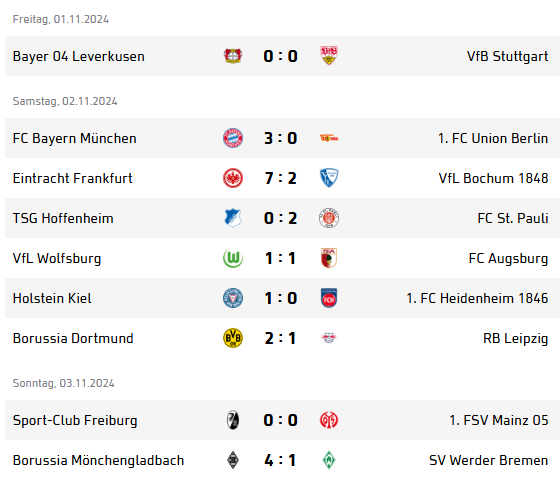Select the 1. FC Union Berlin crest
Viewport: 560px width, 486px height.
click(x=329, y=138)
